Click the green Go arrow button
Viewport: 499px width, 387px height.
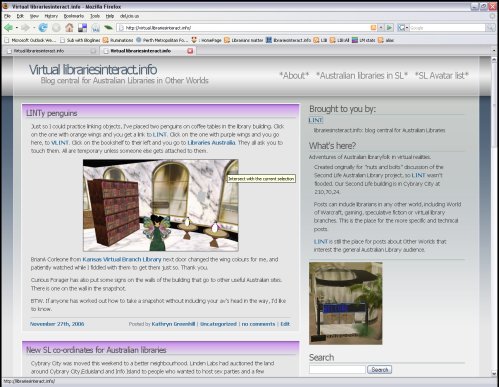(389, 28)
